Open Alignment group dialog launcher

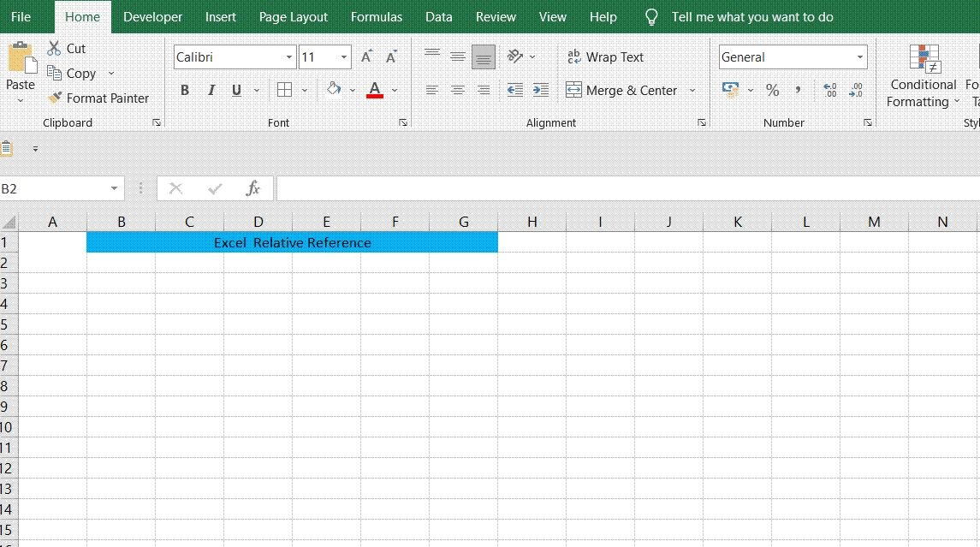pyautogui.click(x=702, y=123)
